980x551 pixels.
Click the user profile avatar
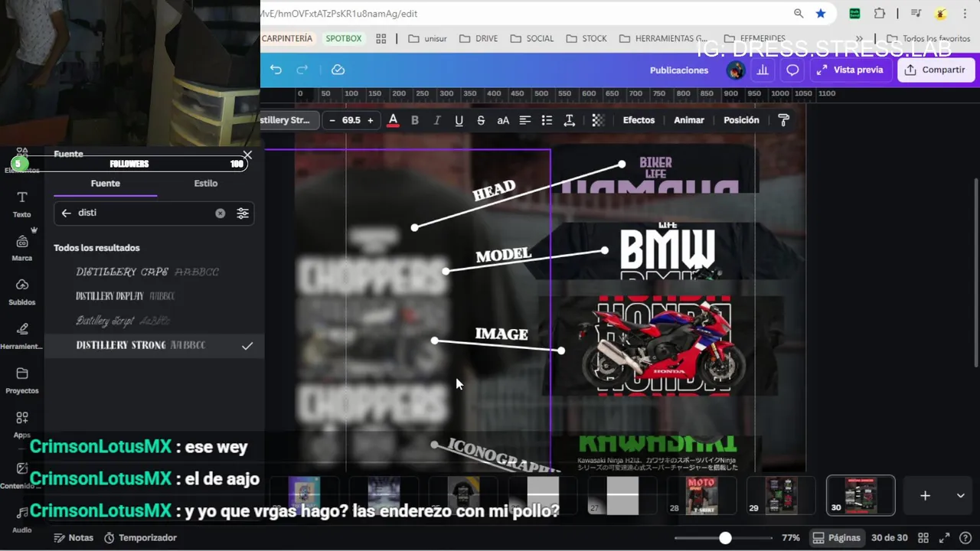[736, 70]
